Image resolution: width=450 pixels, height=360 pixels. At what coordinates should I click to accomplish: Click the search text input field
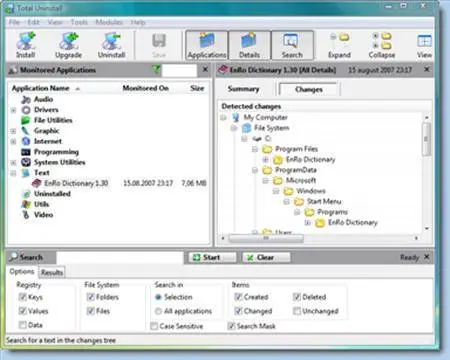point(120,257)
